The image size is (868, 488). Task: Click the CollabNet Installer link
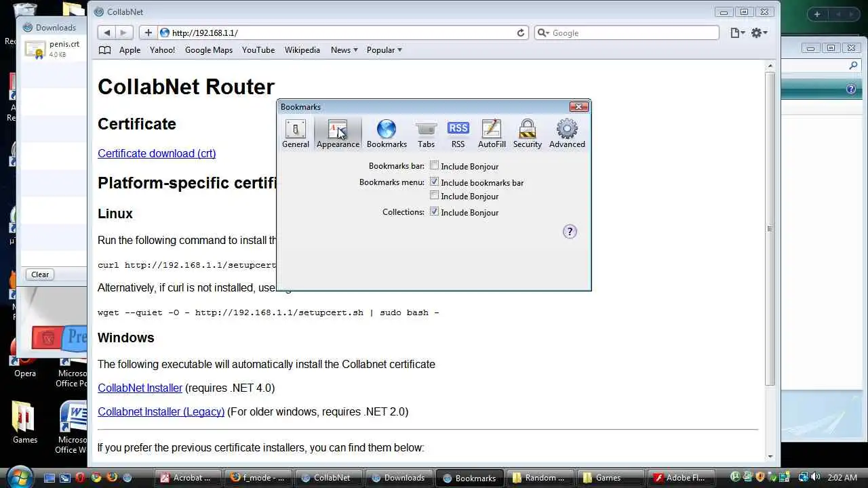click(x=140, y=388)
